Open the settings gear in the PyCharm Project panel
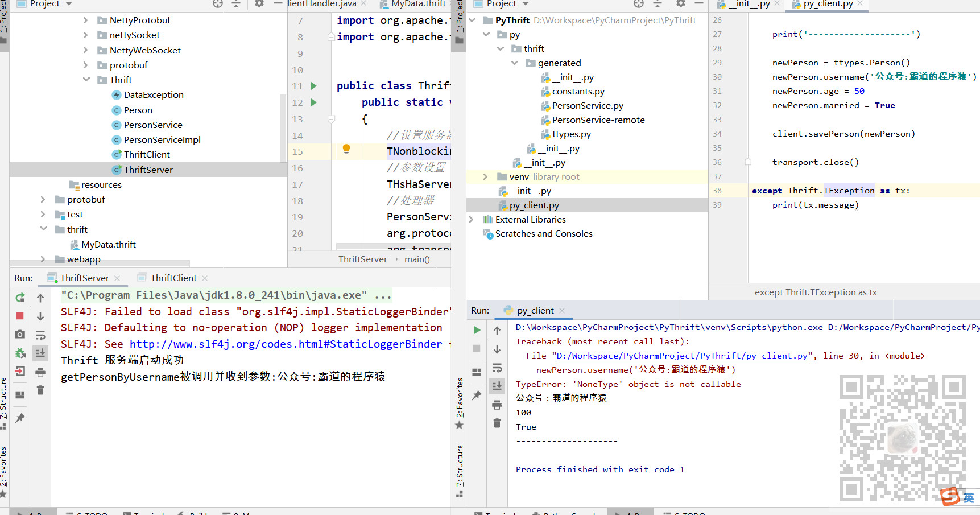This screenshot has height=515, width=980. coord(680,3)
